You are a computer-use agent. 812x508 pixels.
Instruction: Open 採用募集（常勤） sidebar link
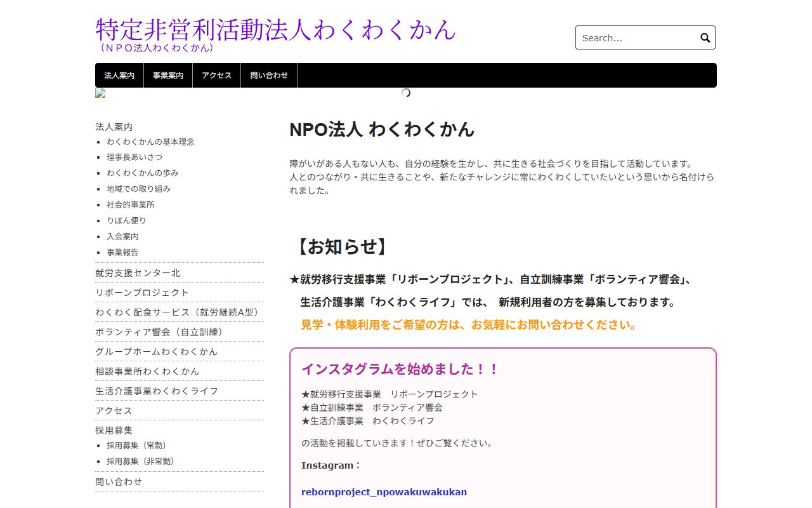pyautogui.click(x=136, y=445)
